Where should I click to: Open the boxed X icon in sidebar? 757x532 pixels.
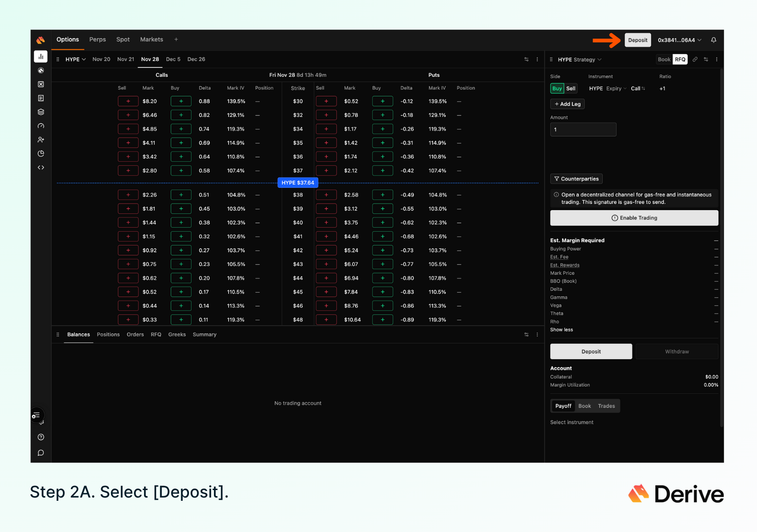41,84
